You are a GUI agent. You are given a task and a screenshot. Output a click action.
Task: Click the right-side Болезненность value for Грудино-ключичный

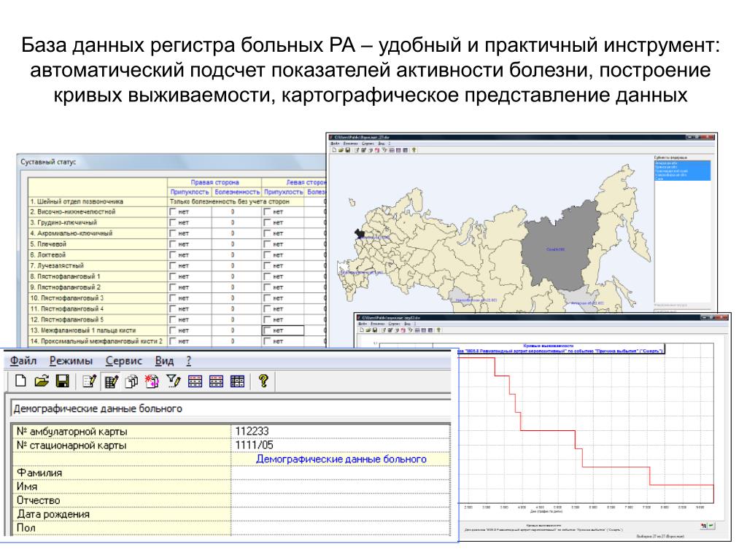(233, 223)
